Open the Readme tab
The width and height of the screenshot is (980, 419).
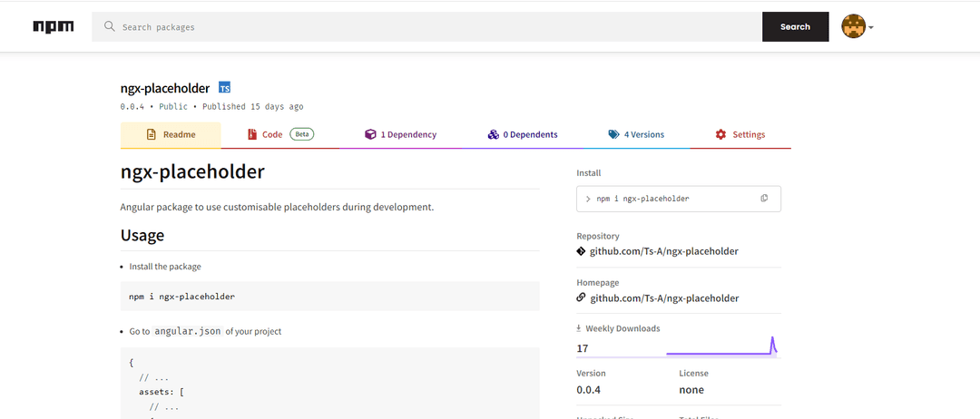pyautogui.click(x=171, y=135)
